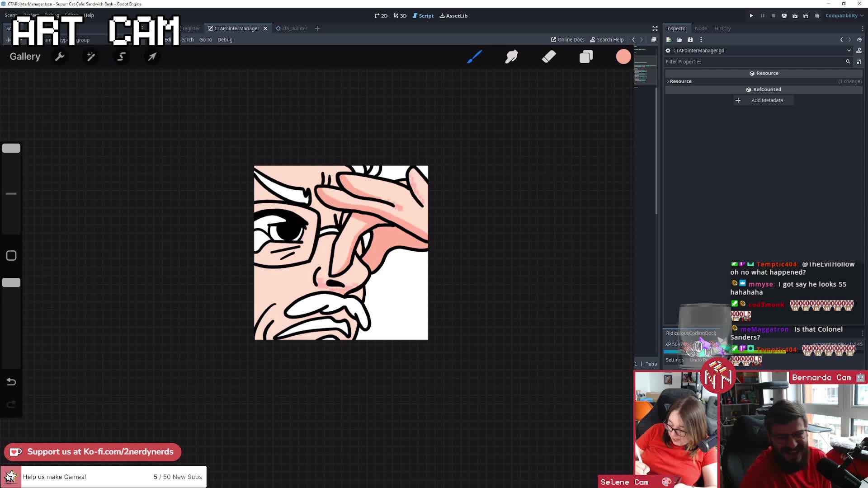Collapse the RefCounted category header
This screenshot has height=488, width=868.
pos(764,89)
